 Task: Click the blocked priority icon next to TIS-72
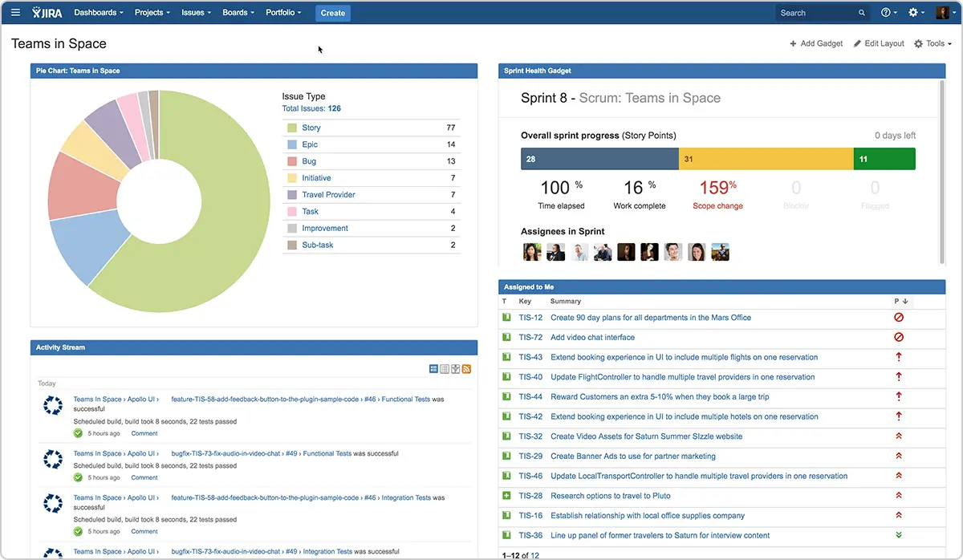[x=899, y=337]
